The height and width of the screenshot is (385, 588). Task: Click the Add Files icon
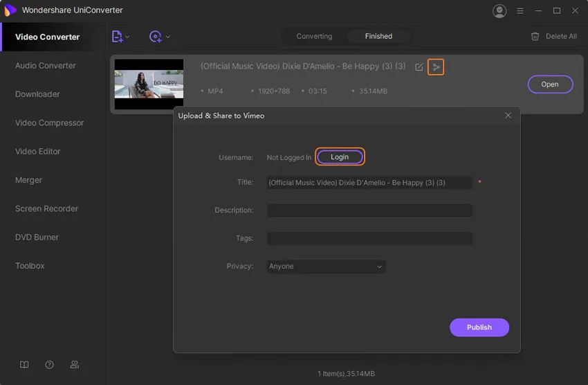coord(117,37)
